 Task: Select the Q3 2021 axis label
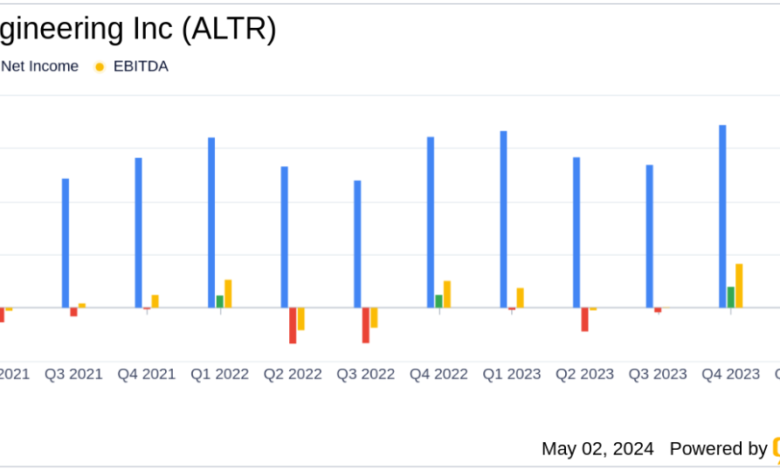pyautogui.click(x=74, y=374)
